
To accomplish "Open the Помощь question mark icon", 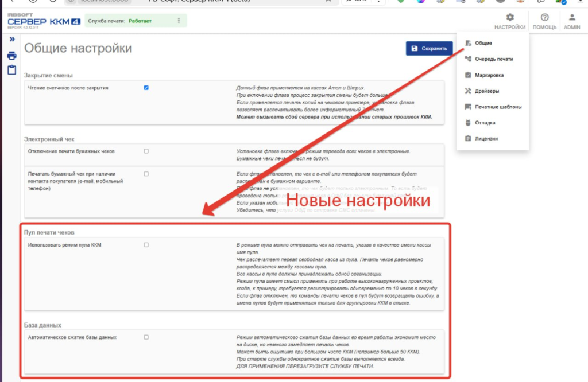I will pyautogui.click(x=544, y=17).
